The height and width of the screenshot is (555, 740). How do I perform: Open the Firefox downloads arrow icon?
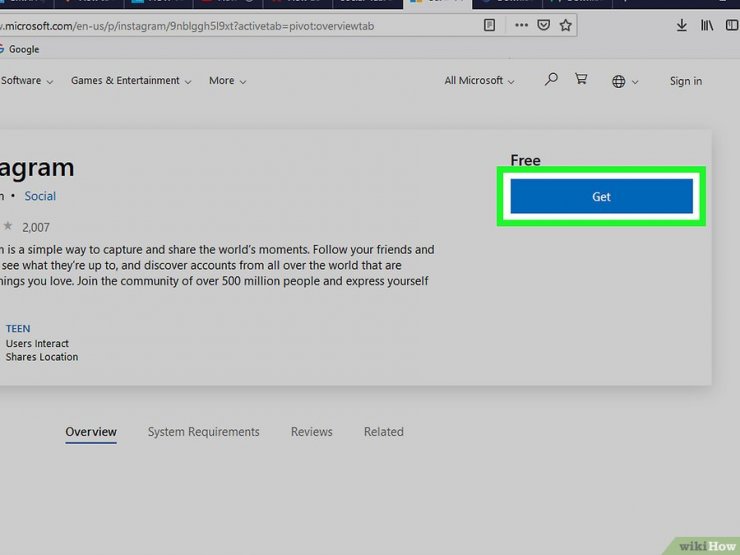(x=681, y=25)
